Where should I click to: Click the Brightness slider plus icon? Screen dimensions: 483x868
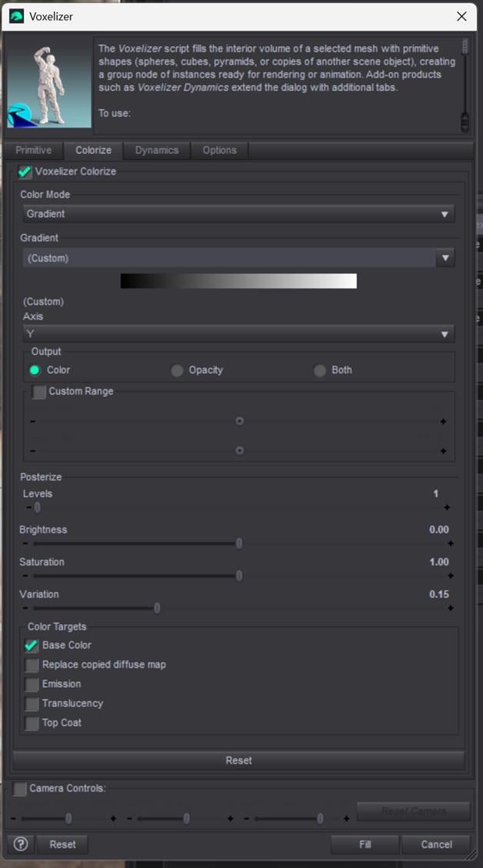coord(451,543)
